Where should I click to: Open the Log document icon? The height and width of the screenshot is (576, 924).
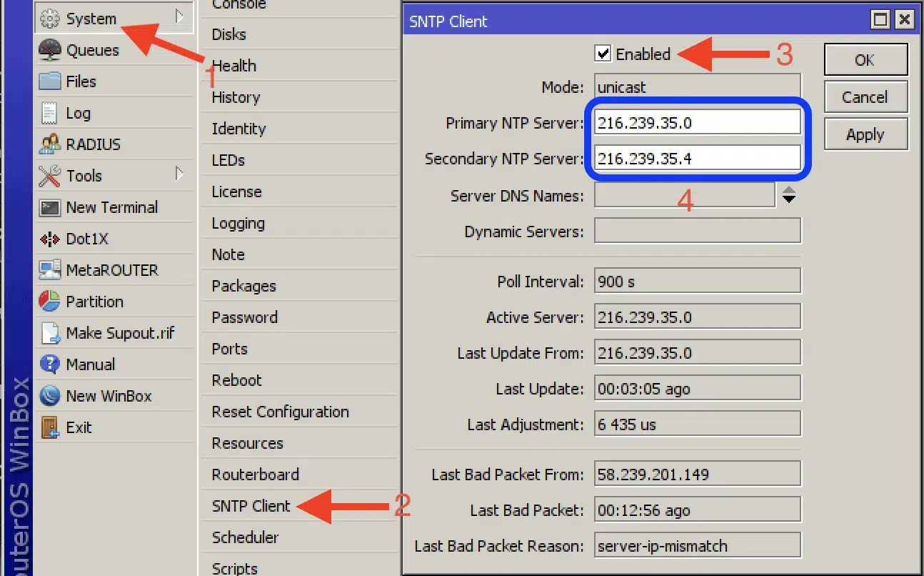pos(49,113)
